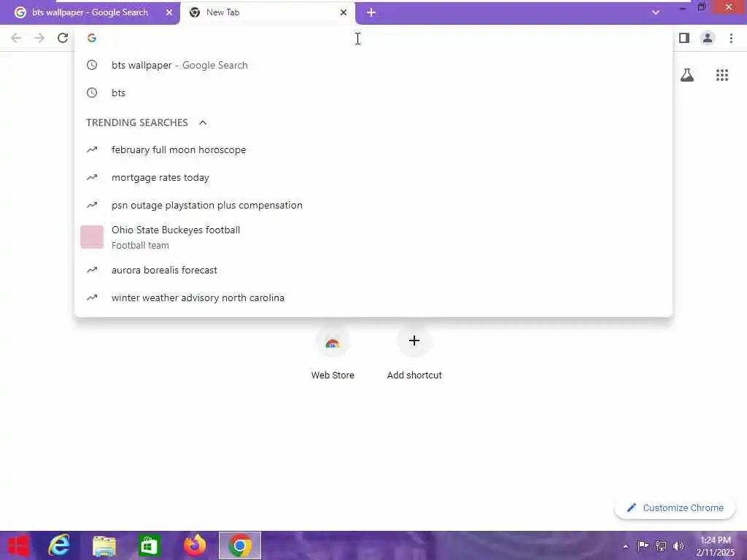
Task: Open File Explorer from taskbar
Action: pos(104,545)
